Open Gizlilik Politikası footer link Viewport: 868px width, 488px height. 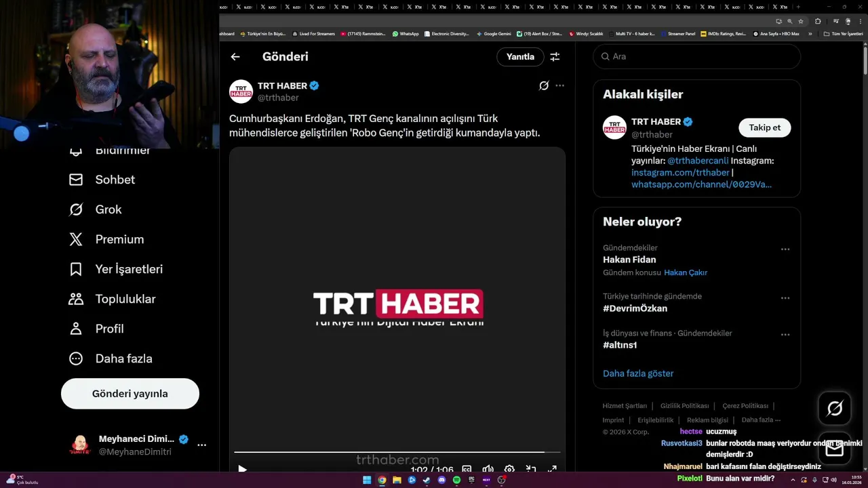point(685,406)
